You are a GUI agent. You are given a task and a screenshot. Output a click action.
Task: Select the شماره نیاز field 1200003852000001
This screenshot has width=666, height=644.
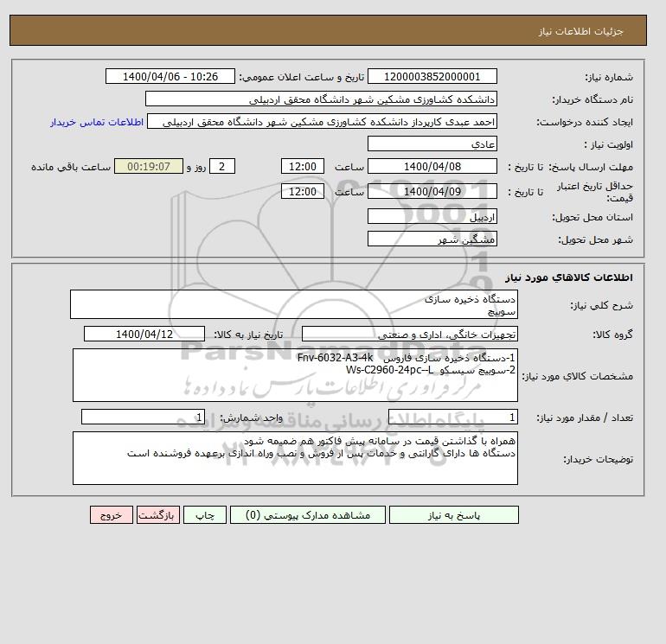point(432,76)
